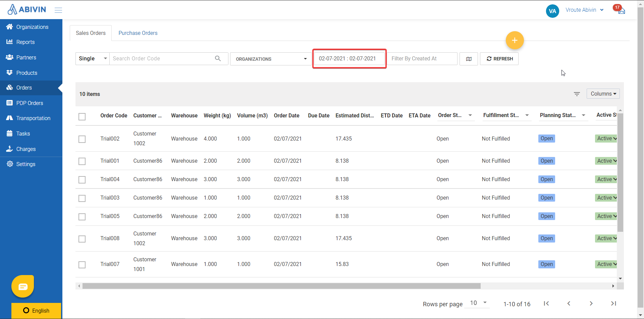Open Planning Status column filter dropdown
Screen dimensions: 644x319
583,115
